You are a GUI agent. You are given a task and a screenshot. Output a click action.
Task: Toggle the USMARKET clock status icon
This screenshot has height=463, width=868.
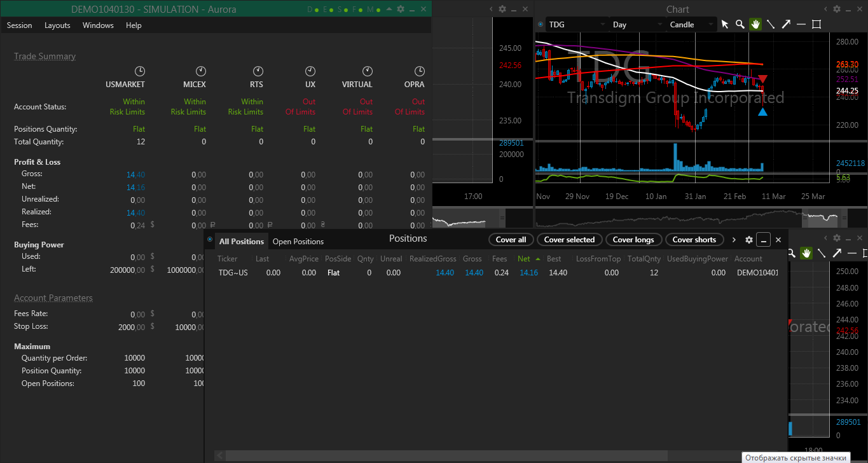[140, 71]
